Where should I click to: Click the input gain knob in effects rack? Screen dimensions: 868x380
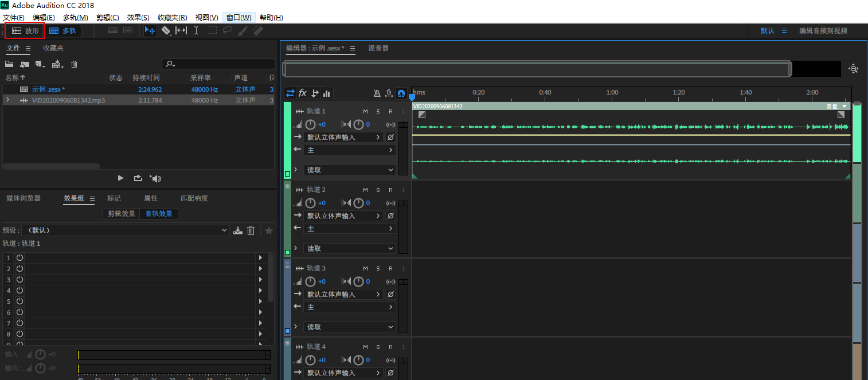point(40,354)
